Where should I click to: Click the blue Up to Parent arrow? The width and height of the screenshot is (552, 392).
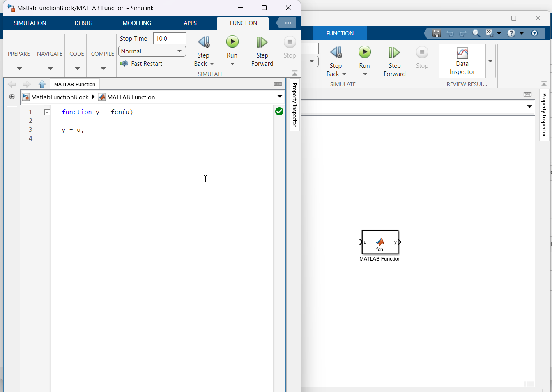42,84
